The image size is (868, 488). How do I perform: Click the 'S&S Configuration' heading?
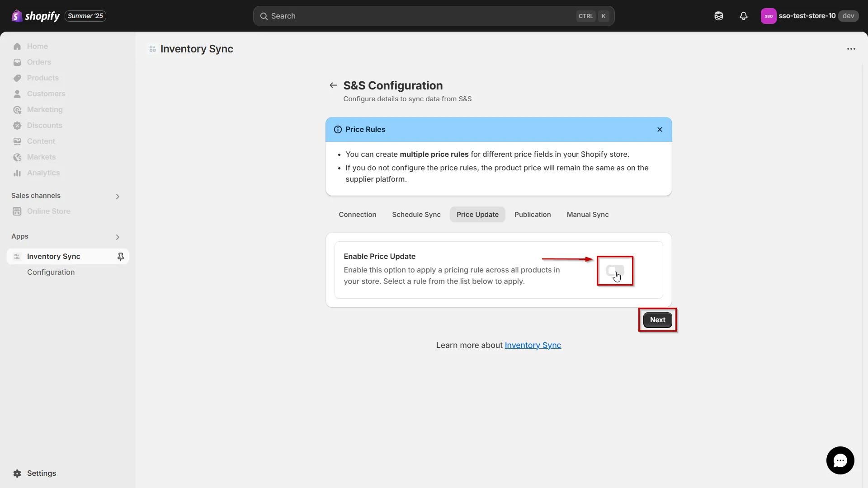click(393, 85)
